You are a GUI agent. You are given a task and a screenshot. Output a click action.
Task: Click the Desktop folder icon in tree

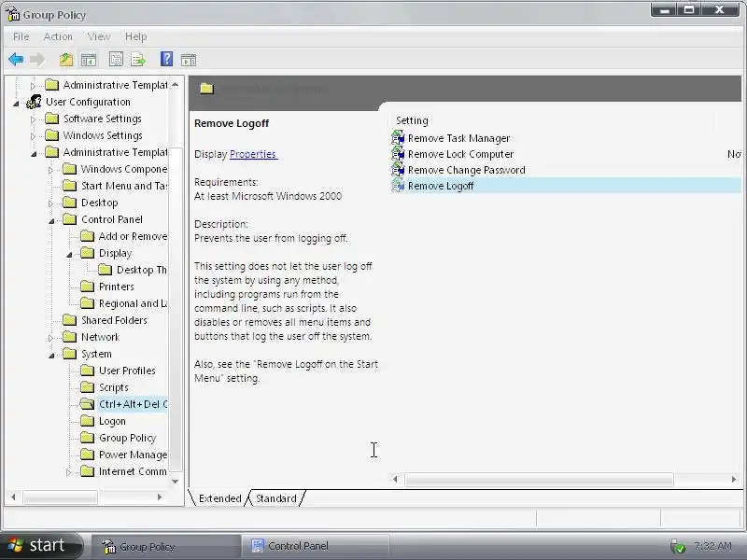(69, 203)
